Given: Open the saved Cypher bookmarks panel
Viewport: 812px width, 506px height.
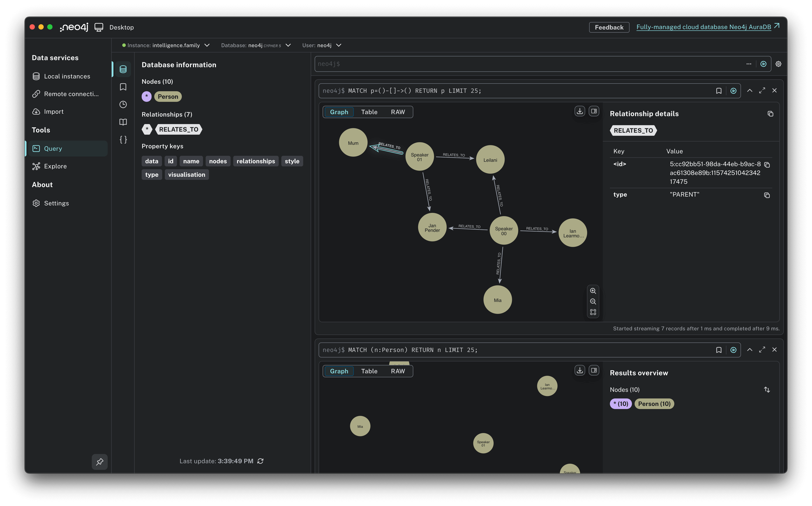Looking at the screenshot, I should pos(123,87).
